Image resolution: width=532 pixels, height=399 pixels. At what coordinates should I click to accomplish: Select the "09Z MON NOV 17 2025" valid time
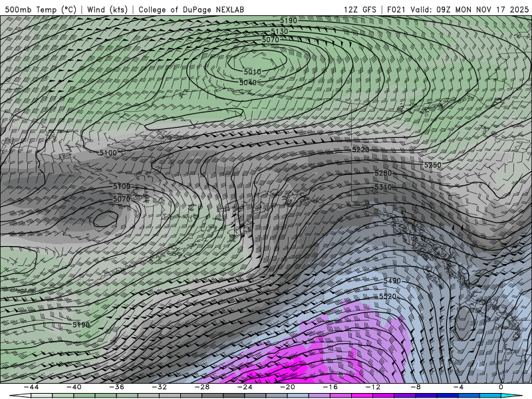pos(483,9)
